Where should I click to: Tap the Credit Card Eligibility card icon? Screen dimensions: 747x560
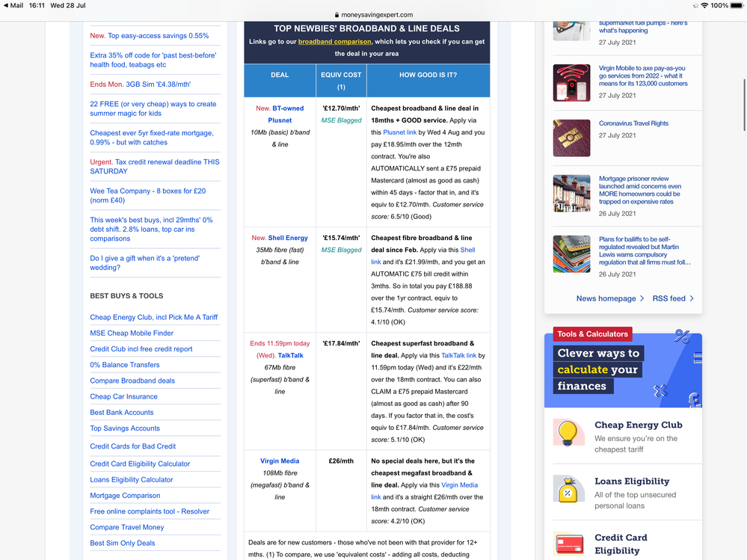(x=568, y=544)
